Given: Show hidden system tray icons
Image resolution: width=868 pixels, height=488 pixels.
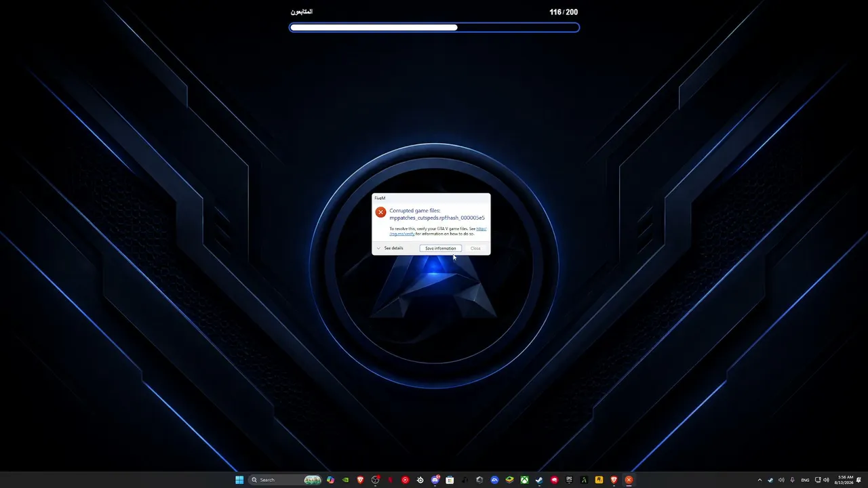Looking at the screenshot, I should coord(759,480).
